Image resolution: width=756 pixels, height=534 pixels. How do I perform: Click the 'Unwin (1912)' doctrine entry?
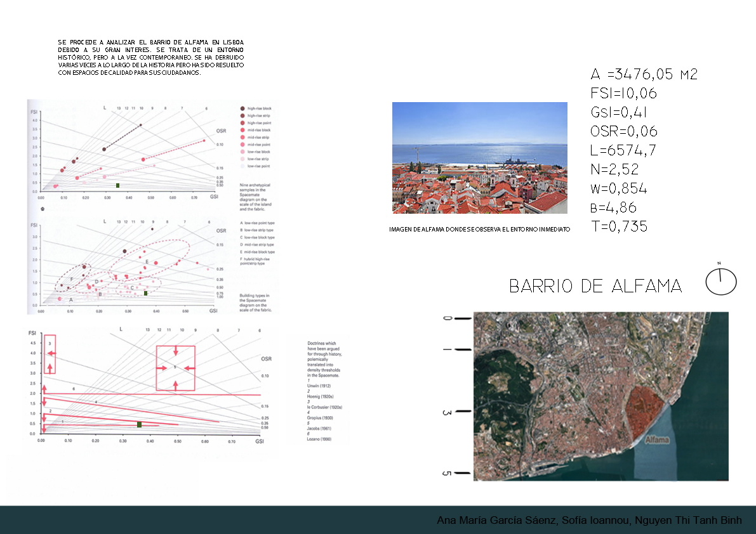coord(319,386)
